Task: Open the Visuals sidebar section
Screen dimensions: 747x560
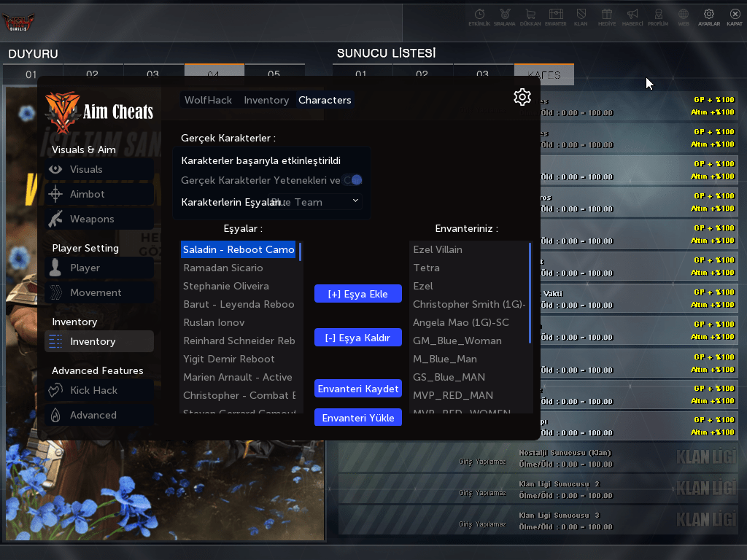Action: coord(99,169)
